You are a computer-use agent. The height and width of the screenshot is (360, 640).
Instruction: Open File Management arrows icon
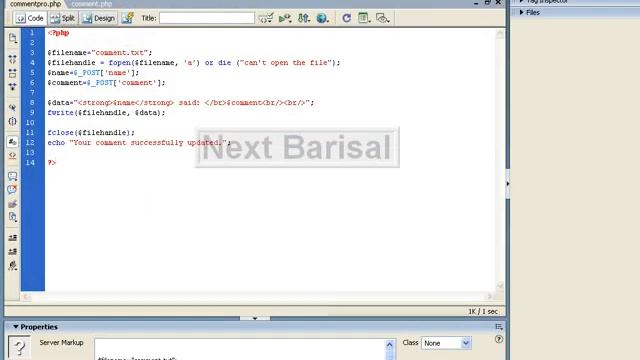click(x=304, y=18)
